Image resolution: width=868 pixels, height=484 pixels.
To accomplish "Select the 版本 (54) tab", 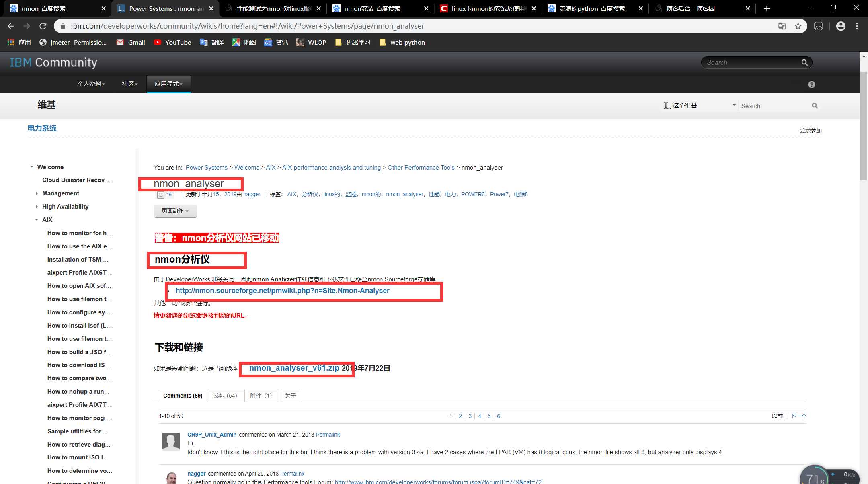I will (225, 396).
